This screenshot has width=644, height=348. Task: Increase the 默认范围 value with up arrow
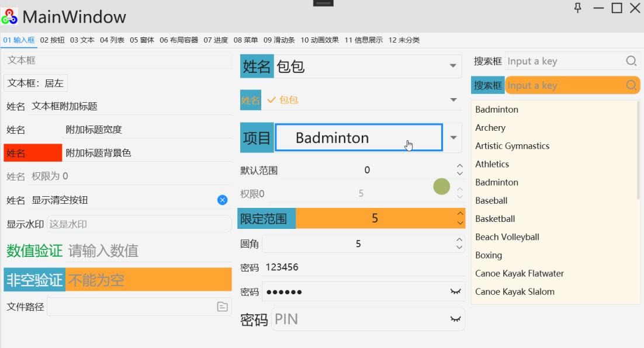tap(459, 166)
